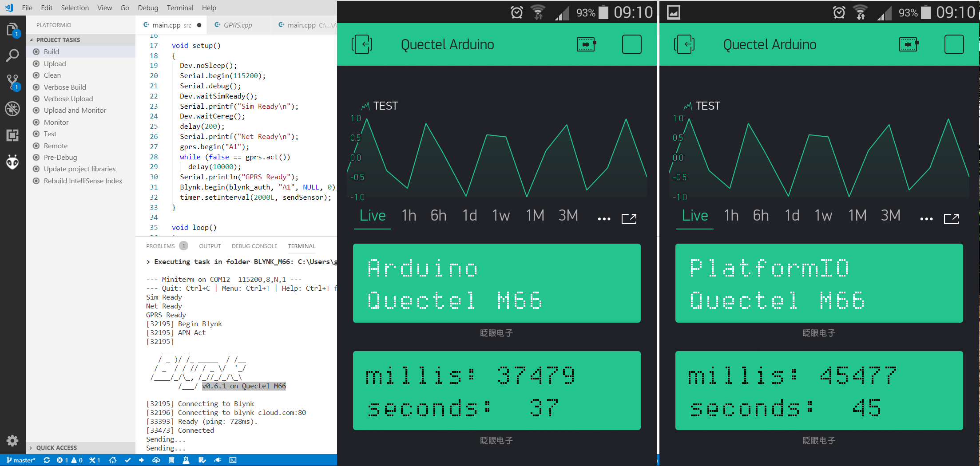Viewport: 980px width, 466px height.
Task: Tap stop square button in left Blynk app
Action: 631,44
